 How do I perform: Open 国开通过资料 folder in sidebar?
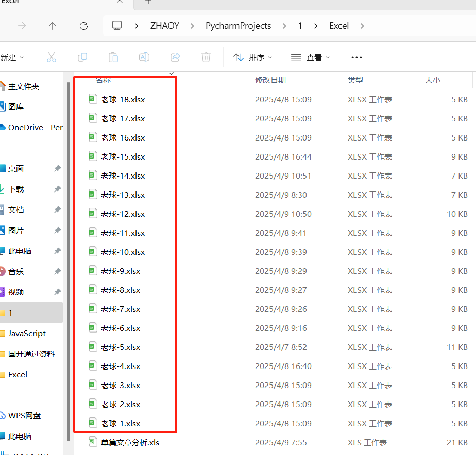point(31,354)
